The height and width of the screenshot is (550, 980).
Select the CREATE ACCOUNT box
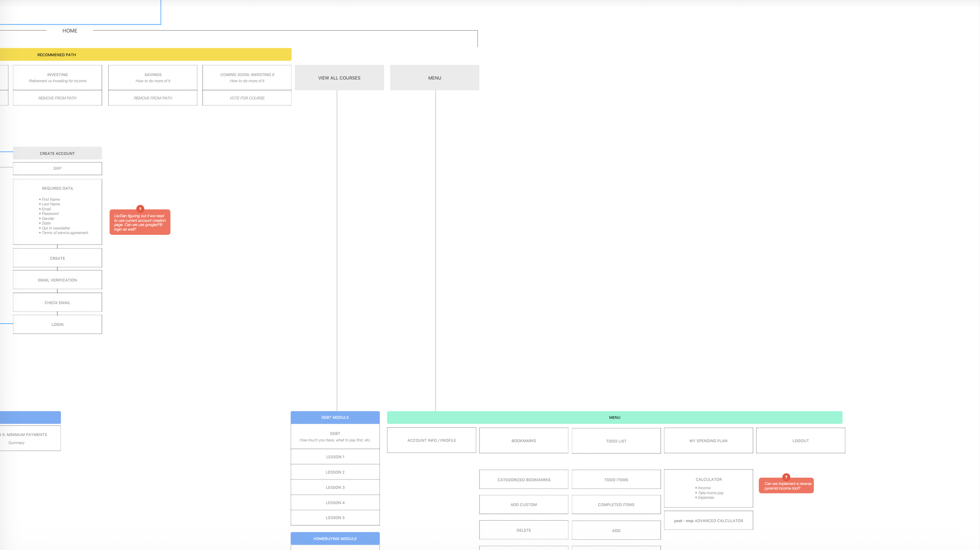57,153
